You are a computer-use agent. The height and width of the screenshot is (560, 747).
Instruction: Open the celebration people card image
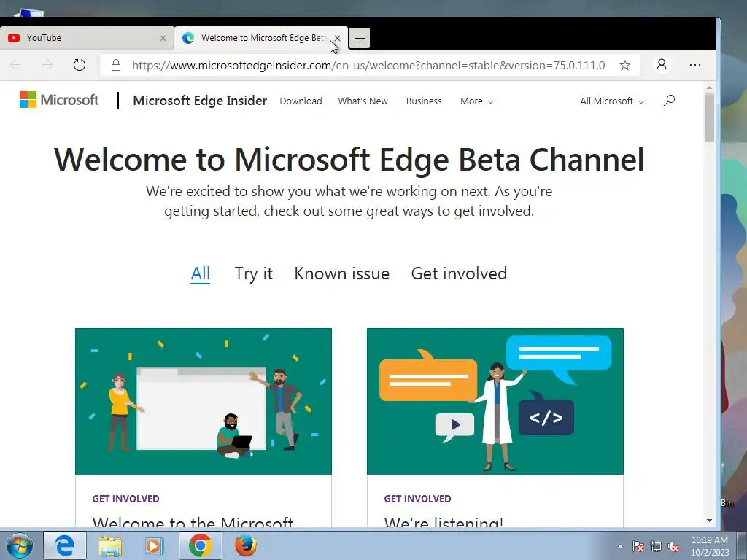[x=204, y=401]
